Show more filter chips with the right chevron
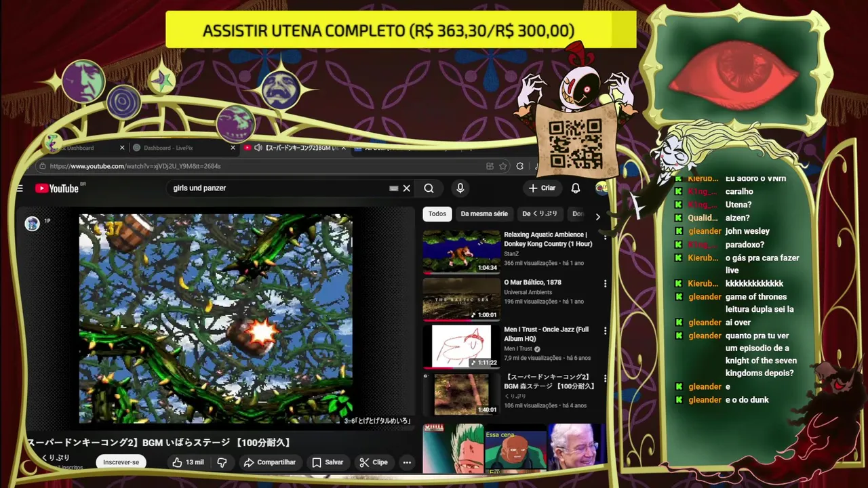 pos(597,217)
